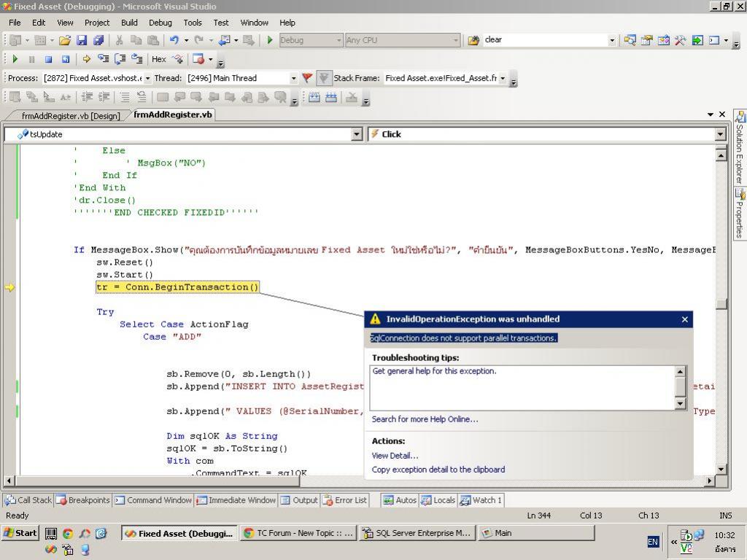
Task: Click the editor's horizontal scrollbar thumb
Action: coord(157,481)
